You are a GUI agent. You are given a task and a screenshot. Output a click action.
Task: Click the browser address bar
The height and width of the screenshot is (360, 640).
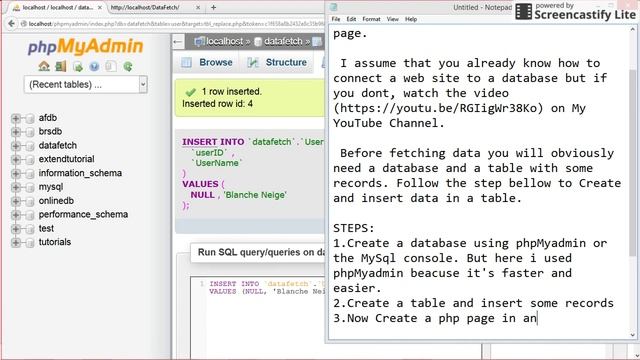coord(173,24)
